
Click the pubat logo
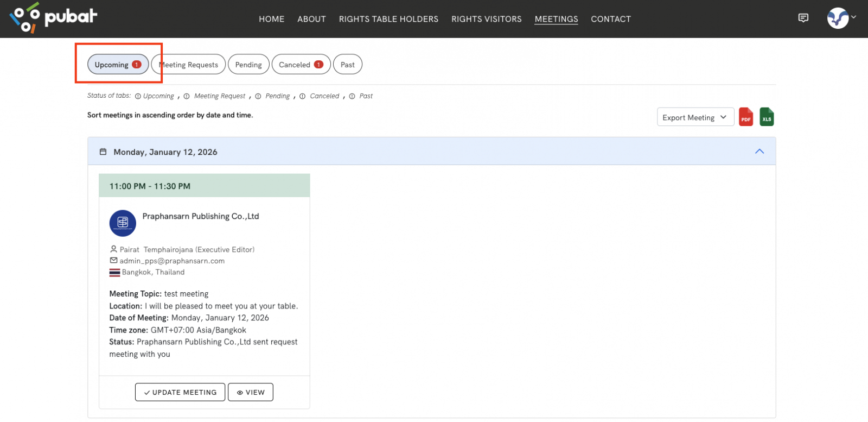coord(53,17)
